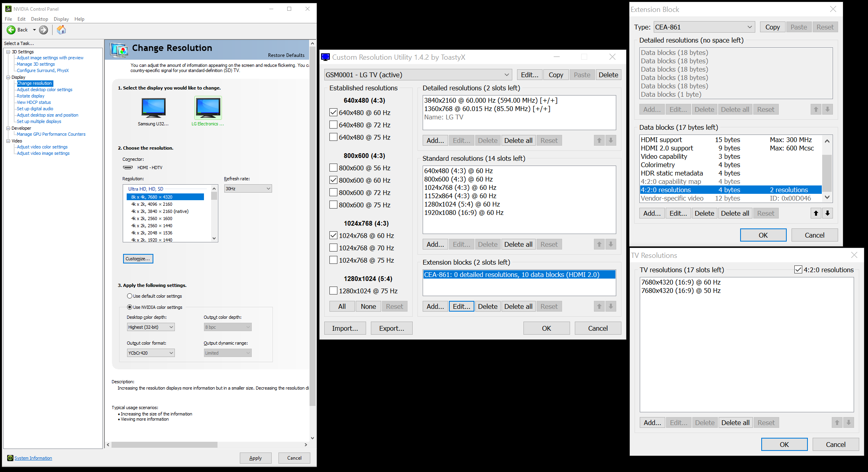Click the System Information icon

10,458
